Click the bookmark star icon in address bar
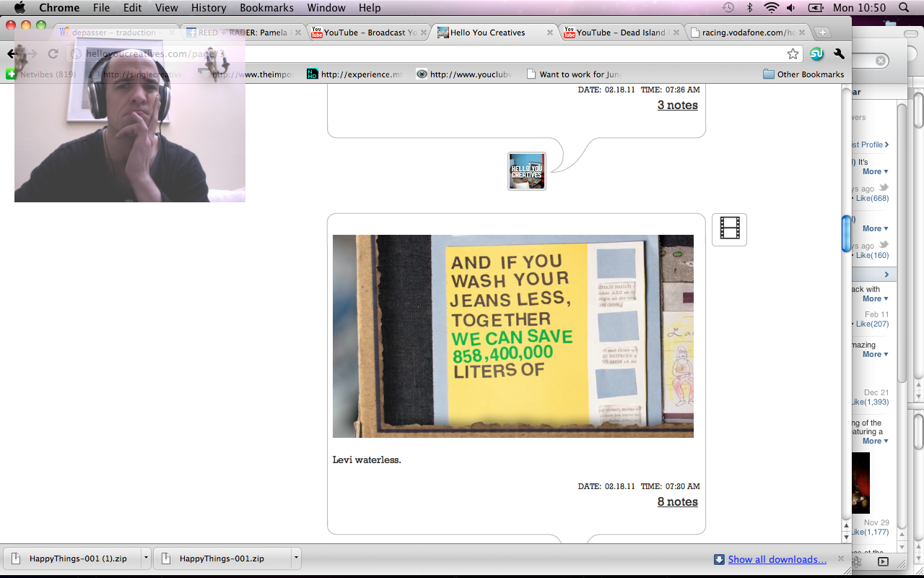Image resolution: width=924 pixels, height=578 pixels. (793, 54)
